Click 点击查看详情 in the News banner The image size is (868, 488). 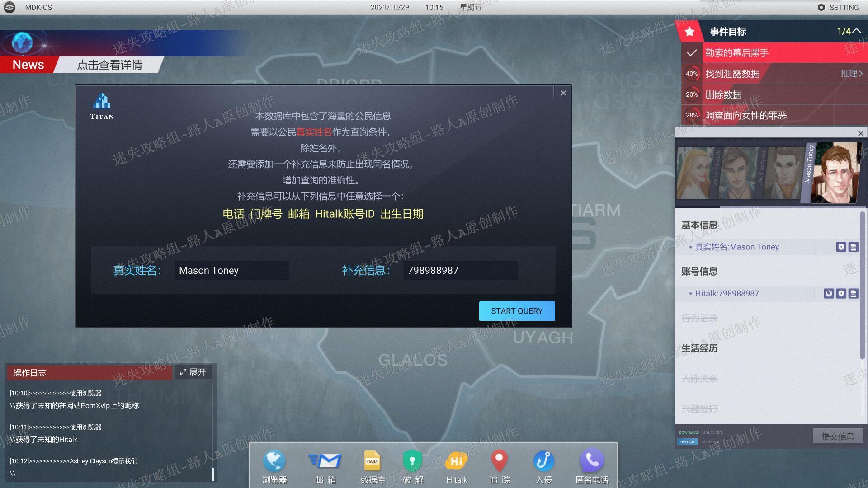click(109, 65)
